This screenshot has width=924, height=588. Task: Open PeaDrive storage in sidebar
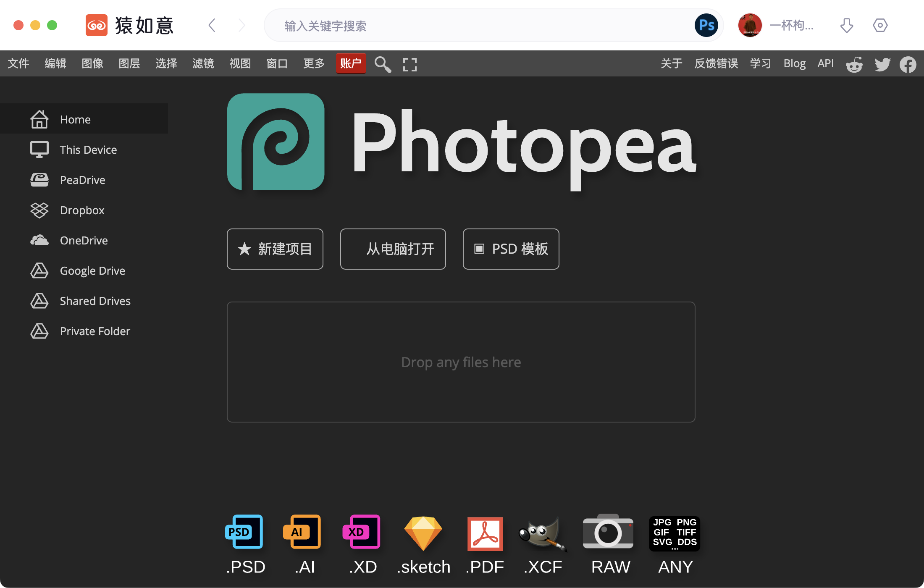(x=84, y=180)
